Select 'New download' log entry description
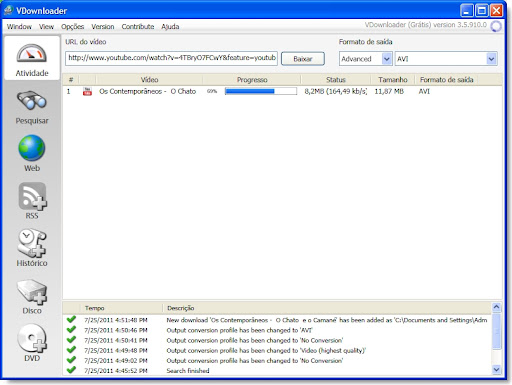 (x=327, y=320)
